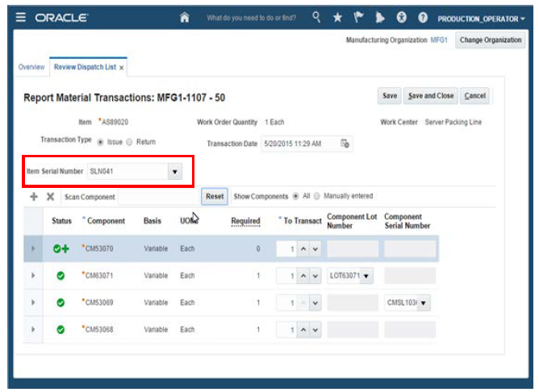Viewport: 539px width, 392px height.
Task: Close the Review Dispatch List tab
Action: tap(121, 68)
